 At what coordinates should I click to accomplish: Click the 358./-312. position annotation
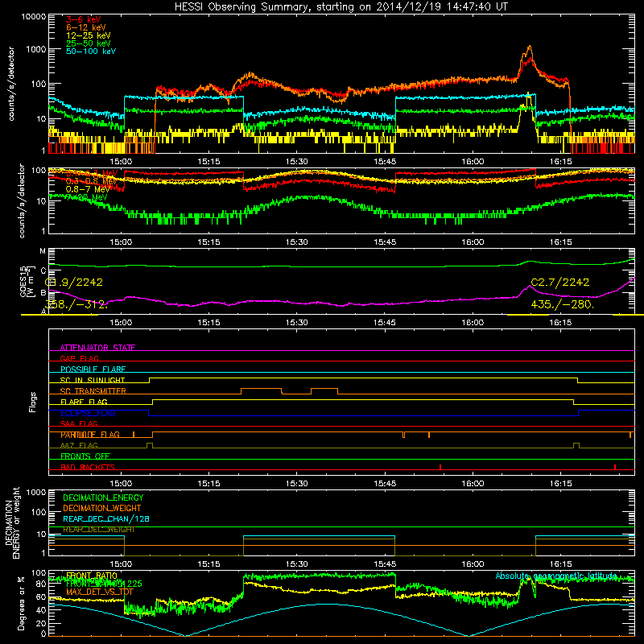76,304
